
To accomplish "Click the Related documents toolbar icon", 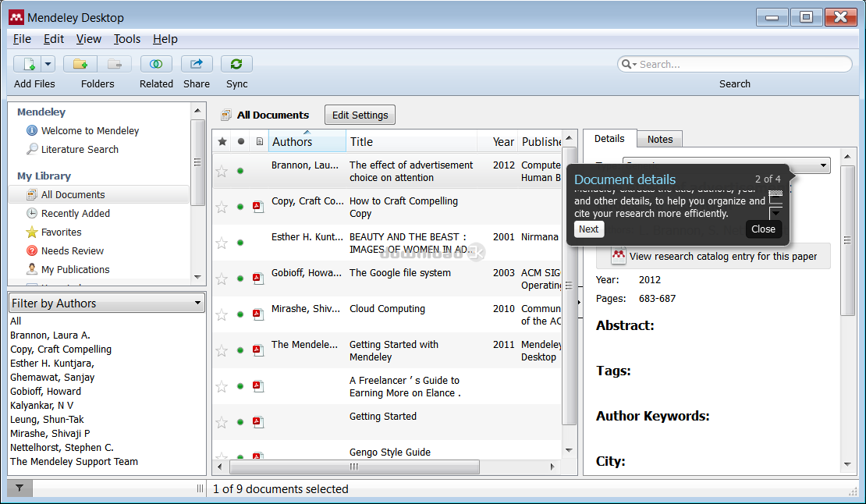I will pyautogui.click(x=156, y=64).
